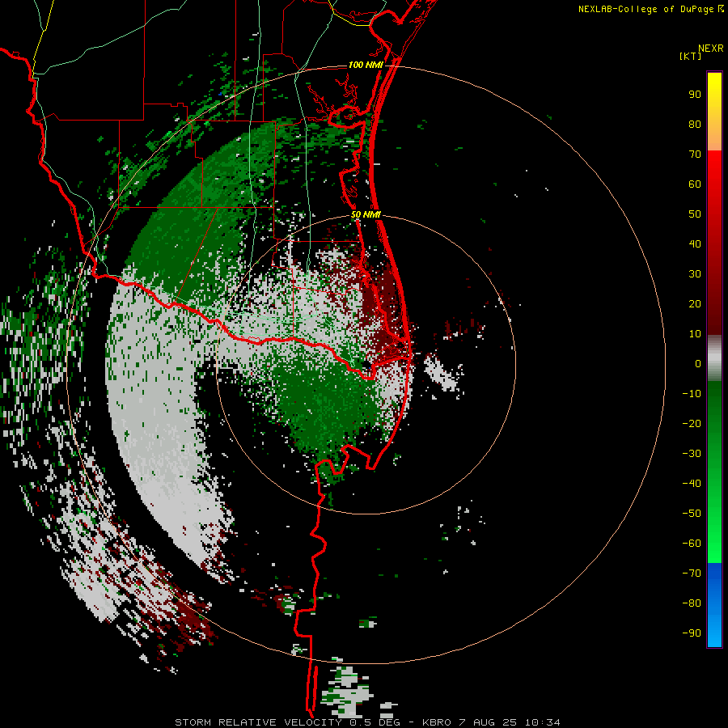Viewport: 728px width, 728px height.
Task: Click the 80 knot scale value
Action: 695,125
